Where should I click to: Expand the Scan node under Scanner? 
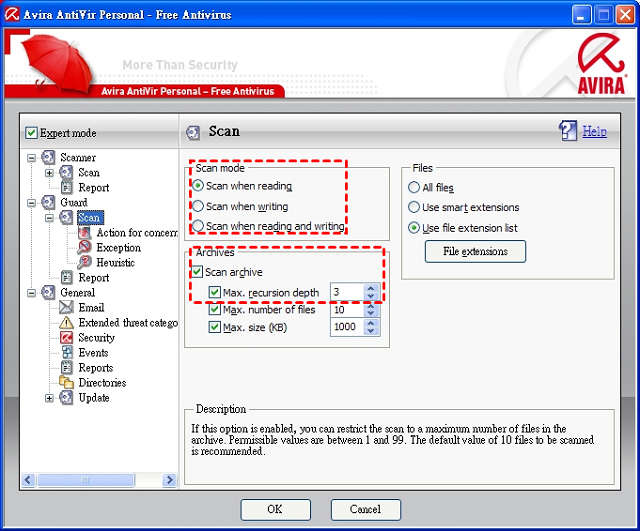click(49, 173)
